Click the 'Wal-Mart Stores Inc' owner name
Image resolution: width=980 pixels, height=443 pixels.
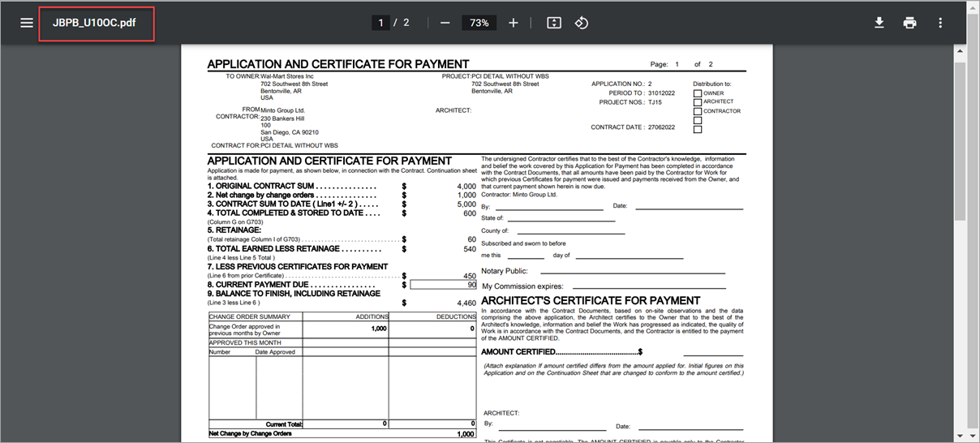287,76
